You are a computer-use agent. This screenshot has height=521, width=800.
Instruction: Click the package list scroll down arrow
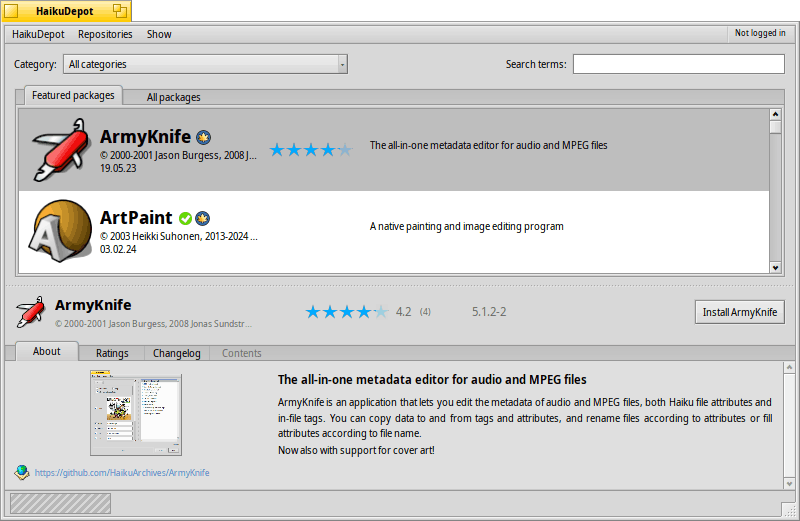click(776, 267)
